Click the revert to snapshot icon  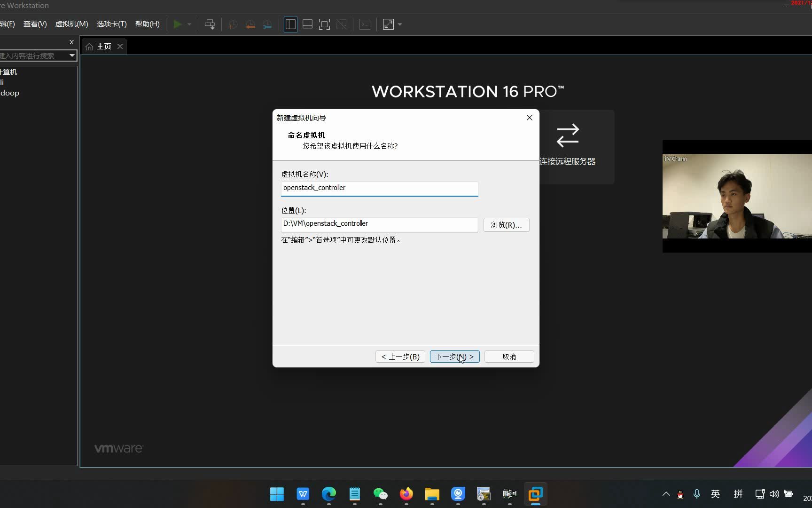pyautogui.click(x=250, y=24)
